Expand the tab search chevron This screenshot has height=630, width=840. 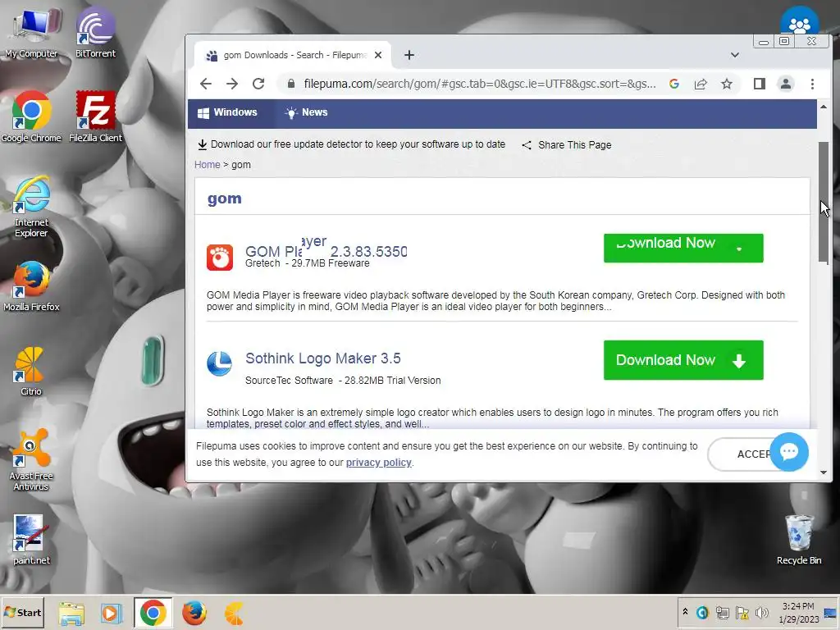click(735, 55)
